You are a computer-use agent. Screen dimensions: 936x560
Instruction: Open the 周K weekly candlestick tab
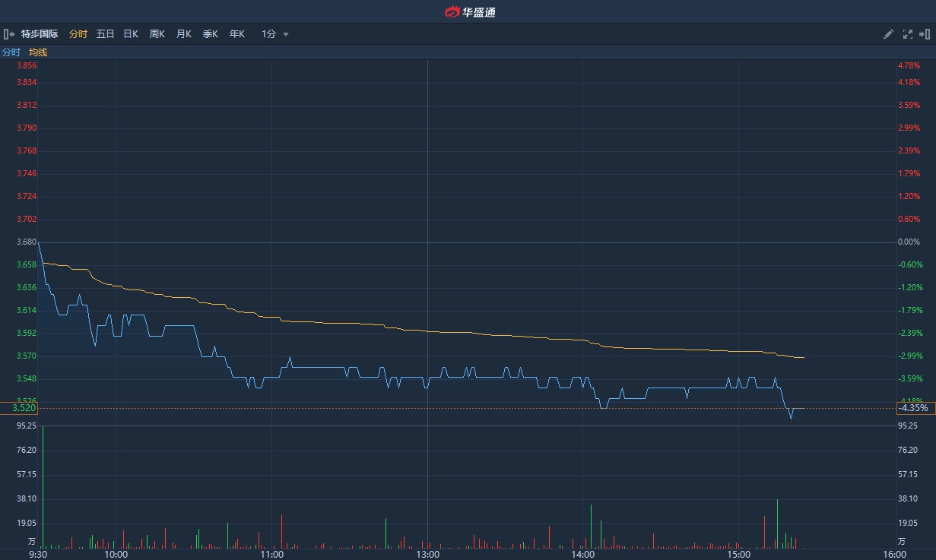pyautogui.click(x=157, y=34)
